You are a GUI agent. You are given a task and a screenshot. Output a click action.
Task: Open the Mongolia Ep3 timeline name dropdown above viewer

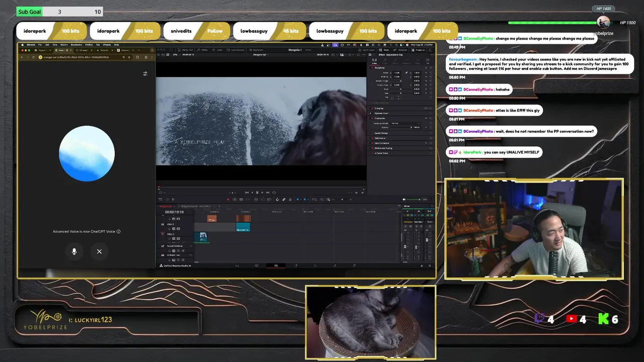pyautogui.click(x=261, y=54)
